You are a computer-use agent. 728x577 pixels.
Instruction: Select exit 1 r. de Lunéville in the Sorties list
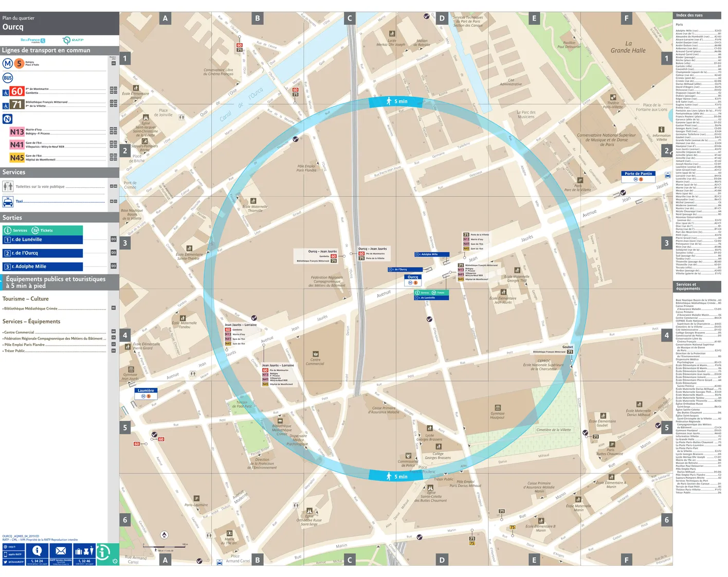(x=43, y=240)
